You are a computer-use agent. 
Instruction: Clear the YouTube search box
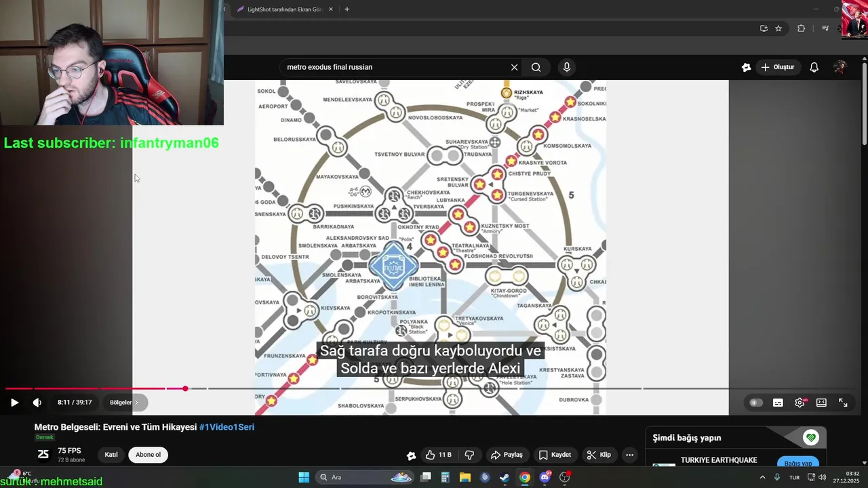point(514,67)
